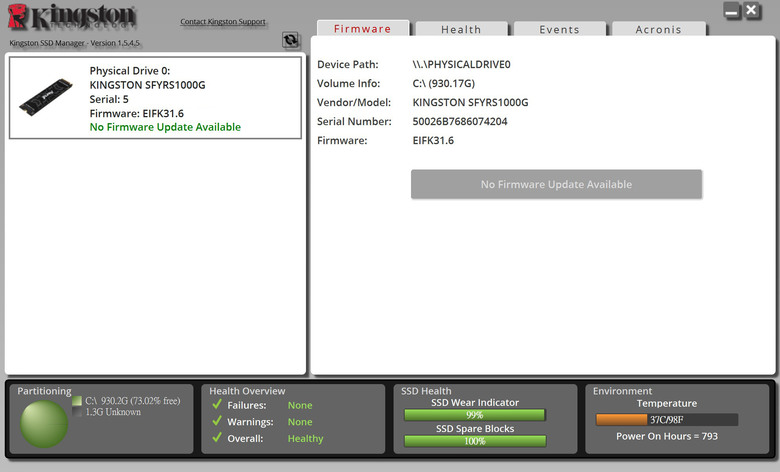Image resolution: width=780 pixels, height=472 pixels.
Task: Minimize the Kingston SSD Manager window
Action: click(732, 10)
